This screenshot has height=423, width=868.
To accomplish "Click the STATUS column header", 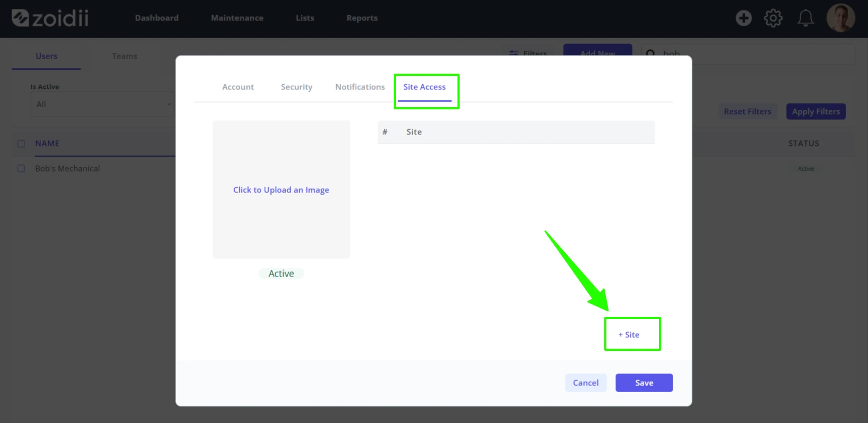I will 803,143.
